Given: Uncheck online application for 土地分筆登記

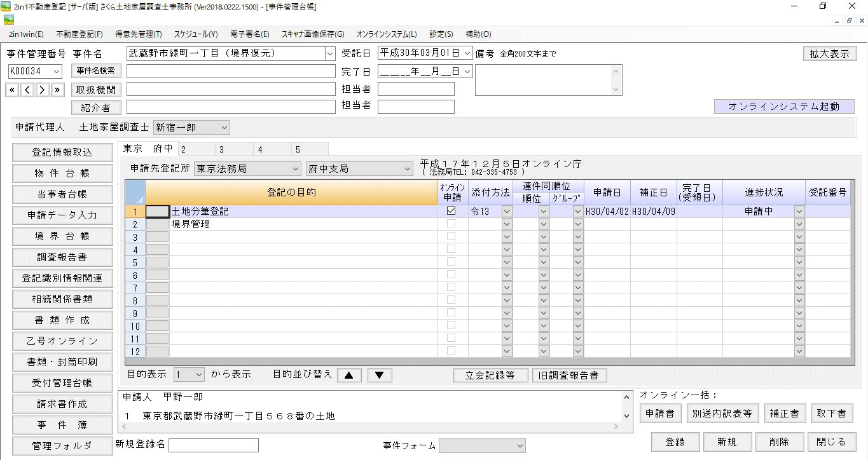Looking at the screenshot, I should point(451,211).
